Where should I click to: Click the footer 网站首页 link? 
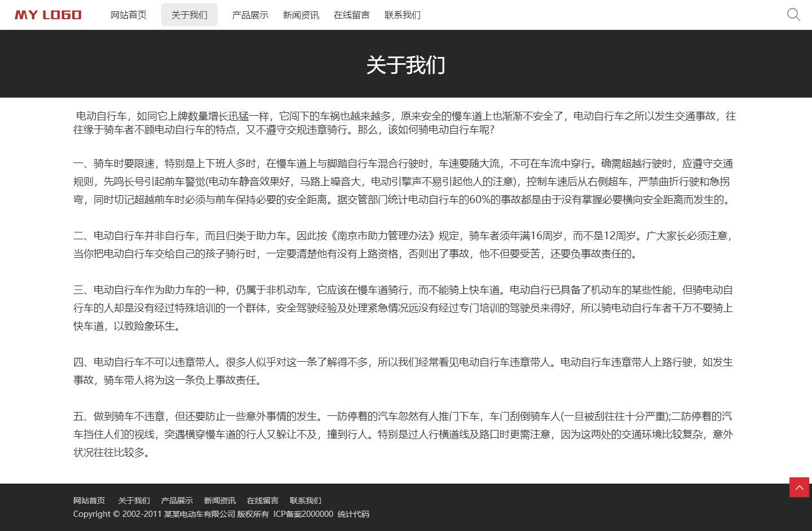(x=89, y=501)
